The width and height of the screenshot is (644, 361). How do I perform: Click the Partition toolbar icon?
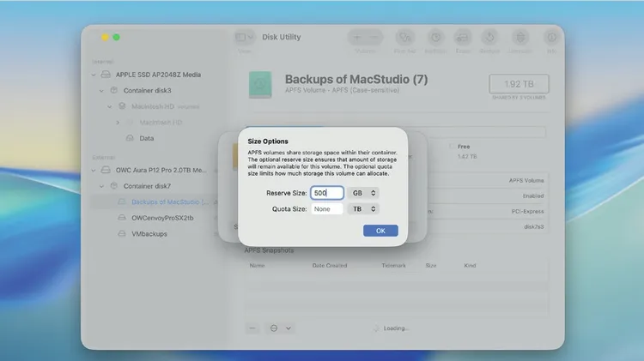(434, 38)
